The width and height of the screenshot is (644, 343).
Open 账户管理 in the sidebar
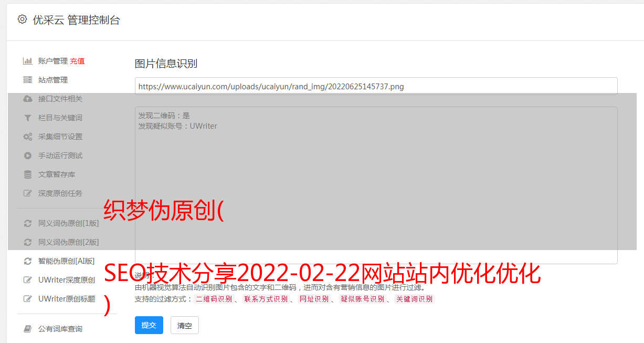[53, 61]
